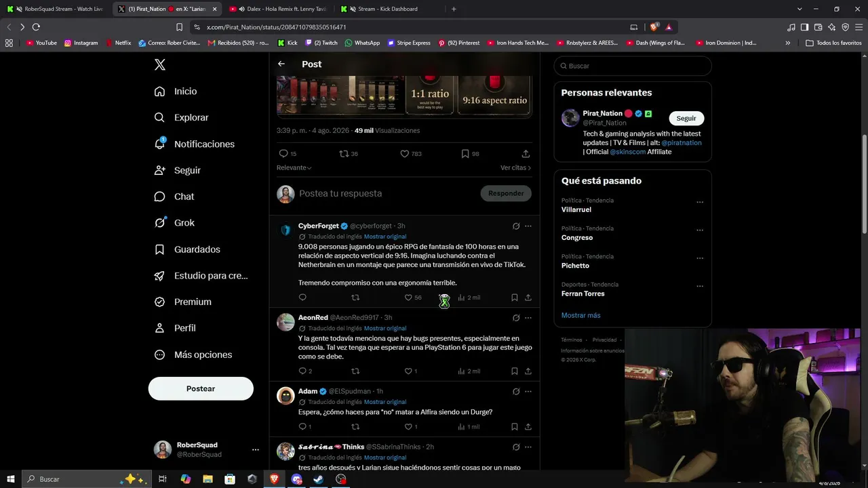
Task: Expand the hidden bookmarks overflow chevron
Action: pyautogui.click(x=787, y=43)
